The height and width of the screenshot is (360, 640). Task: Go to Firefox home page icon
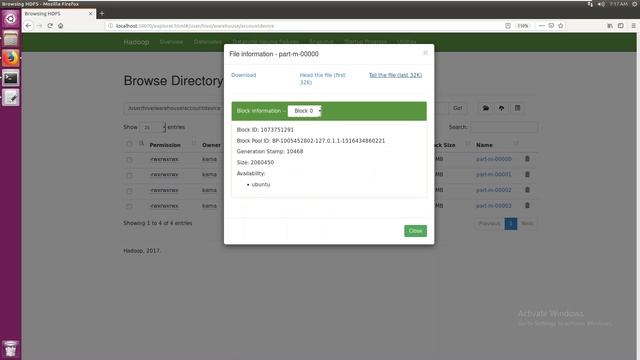pyautogui.click(x=60, y=26)
